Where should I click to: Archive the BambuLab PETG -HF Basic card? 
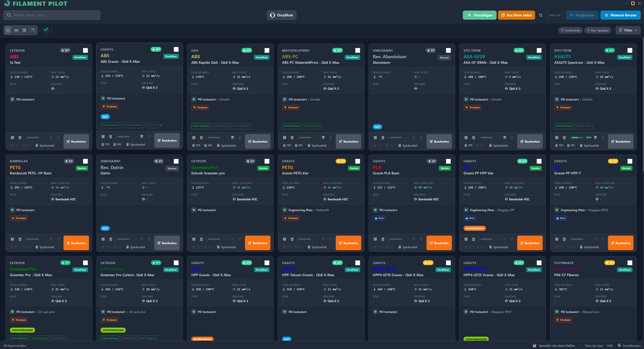coord(12,239)
